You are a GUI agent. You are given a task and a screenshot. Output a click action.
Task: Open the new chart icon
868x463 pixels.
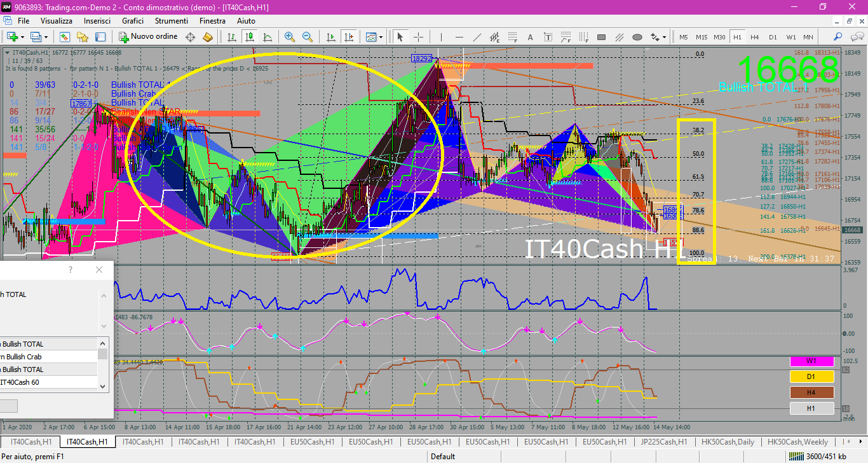coord(12,37)
